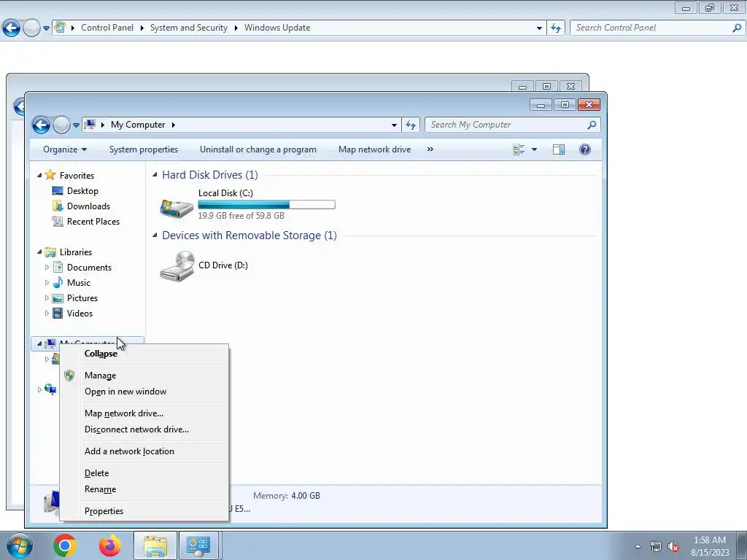Open network icon in system tray
This screenshot has height=560, width=747.
pos(656,547)
